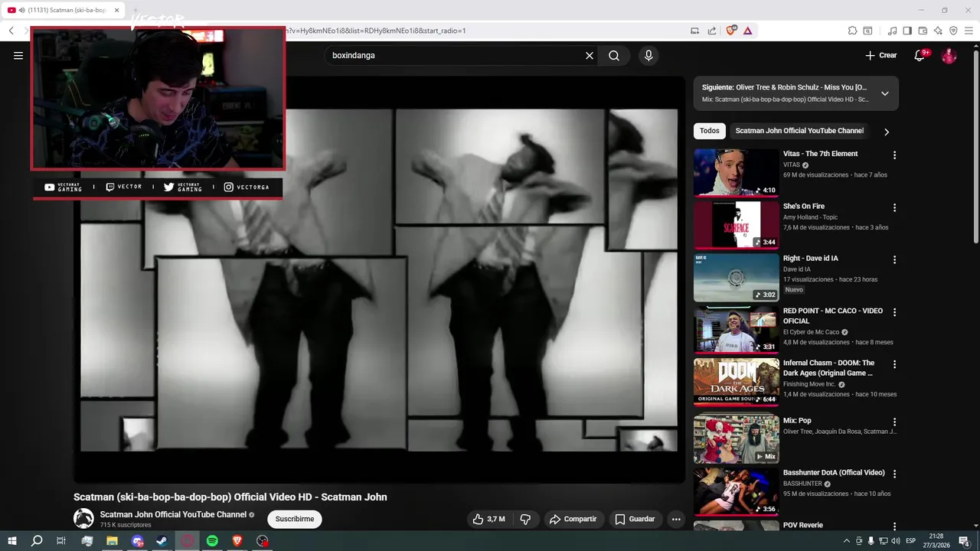Show more filter chips with right arrow

pos(887,132)
